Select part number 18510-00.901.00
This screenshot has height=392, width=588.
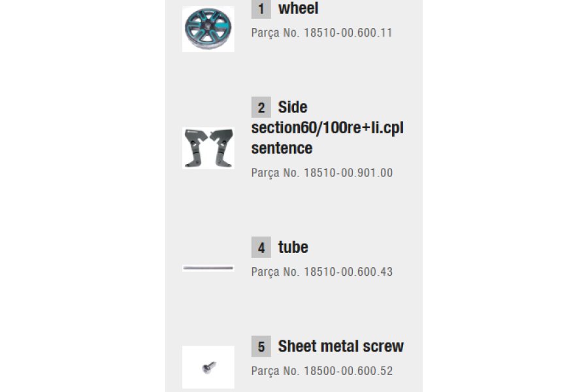[x=348, y=172]
